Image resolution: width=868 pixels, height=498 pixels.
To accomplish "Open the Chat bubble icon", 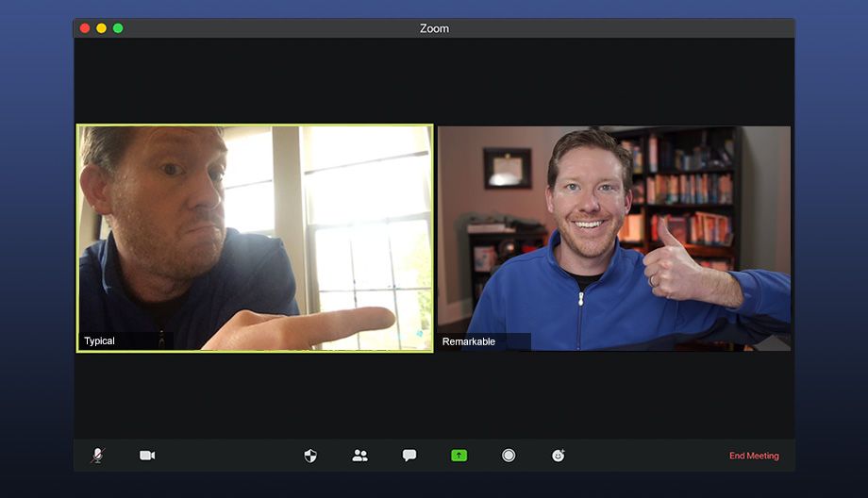I will pos(409,456).
